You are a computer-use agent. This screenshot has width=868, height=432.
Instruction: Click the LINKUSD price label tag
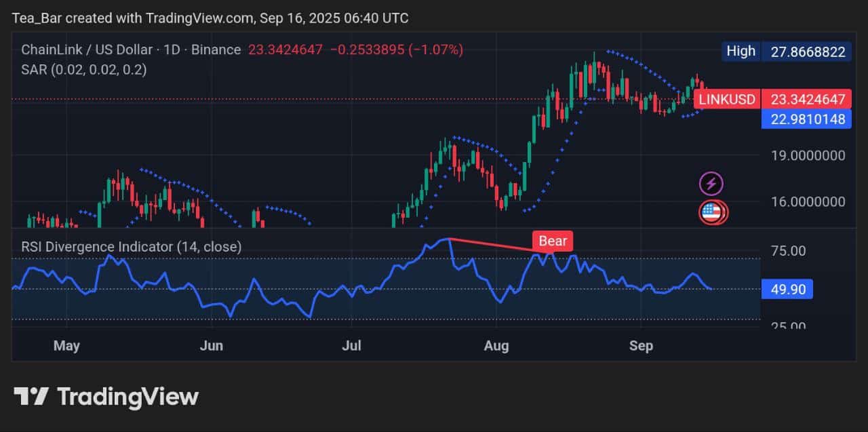[727, 99]
